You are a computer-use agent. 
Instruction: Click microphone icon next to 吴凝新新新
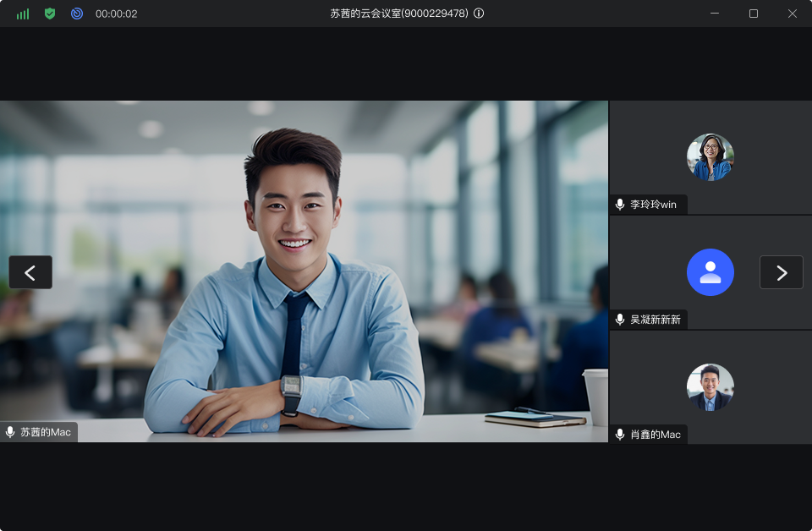[620, 320]
